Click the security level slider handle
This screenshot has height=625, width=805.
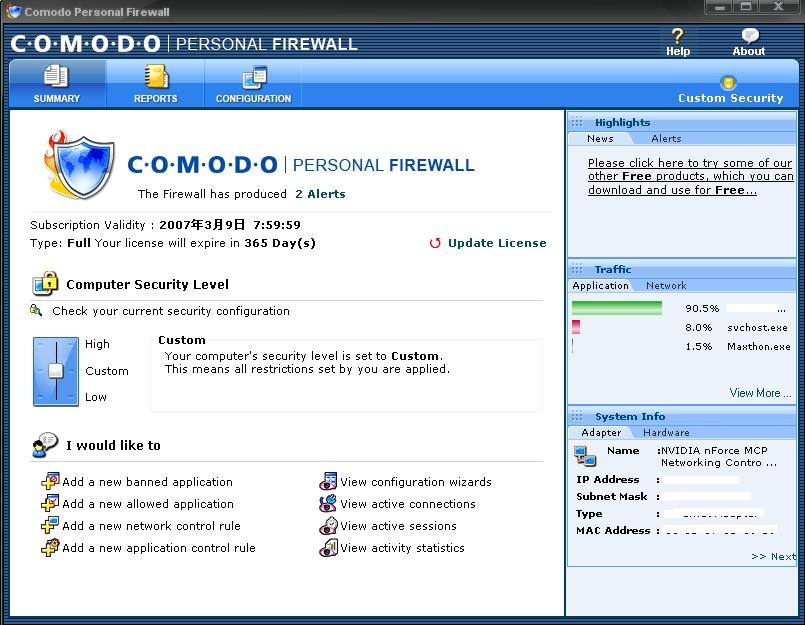(x=55, y=371)
